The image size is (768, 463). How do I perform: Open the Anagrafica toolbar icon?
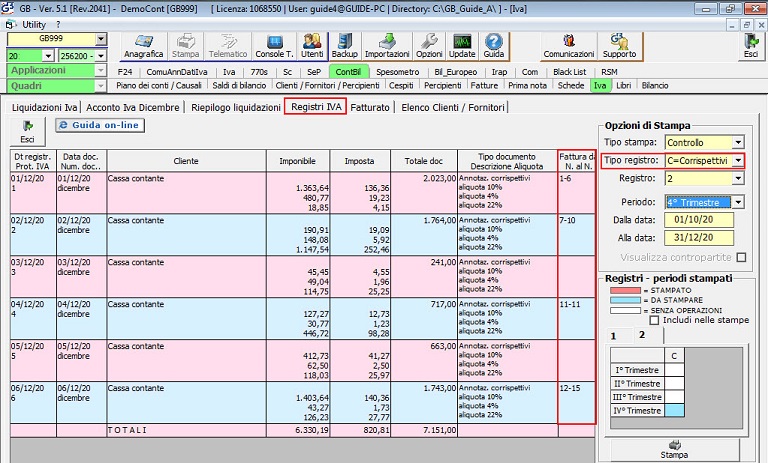[x=144, y=47]
